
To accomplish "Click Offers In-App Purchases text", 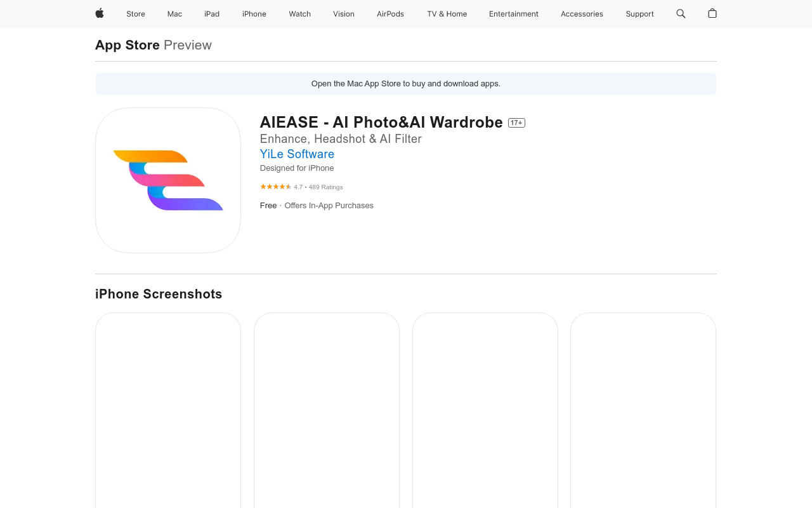I will pyautogui.click(x=329, y=206).
